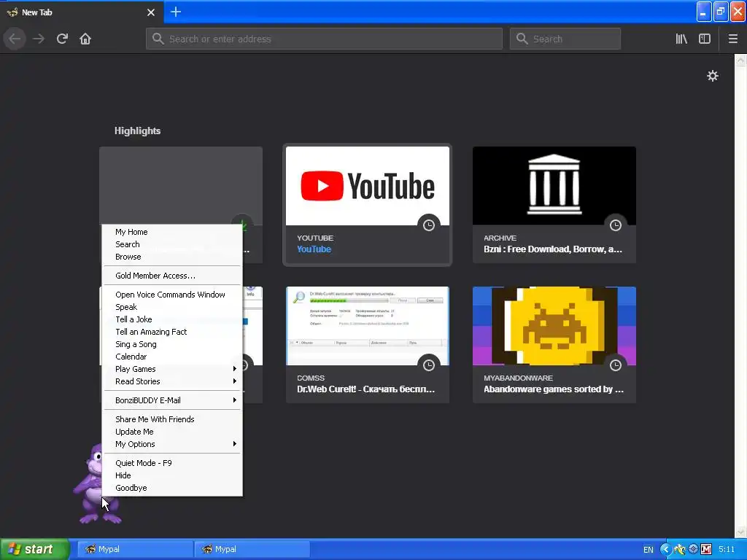The image size is (747, 560).
Task: Choose Browse in the context menu
Action: coord(172,257)
